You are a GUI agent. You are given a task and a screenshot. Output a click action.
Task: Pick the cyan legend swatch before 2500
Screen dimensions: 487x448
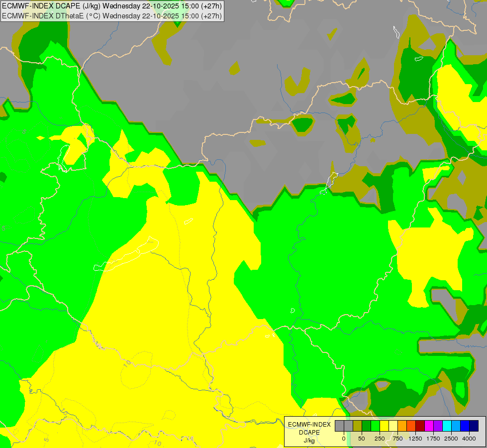click(447, 426)
